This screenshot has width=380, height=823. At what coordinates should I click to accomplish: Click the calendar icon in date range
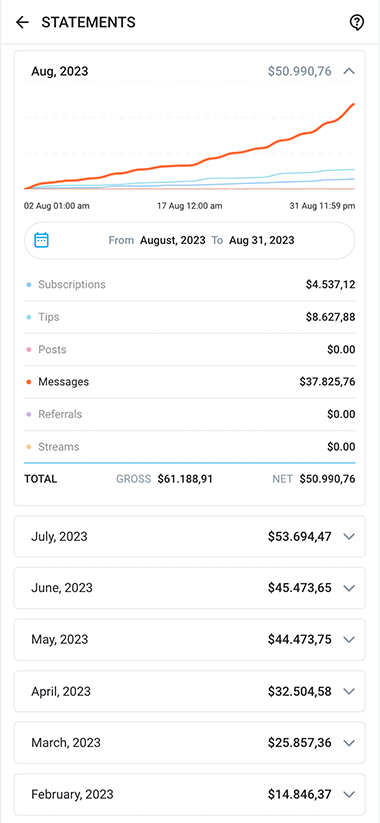pyautogui.click(x=41, y=240)
